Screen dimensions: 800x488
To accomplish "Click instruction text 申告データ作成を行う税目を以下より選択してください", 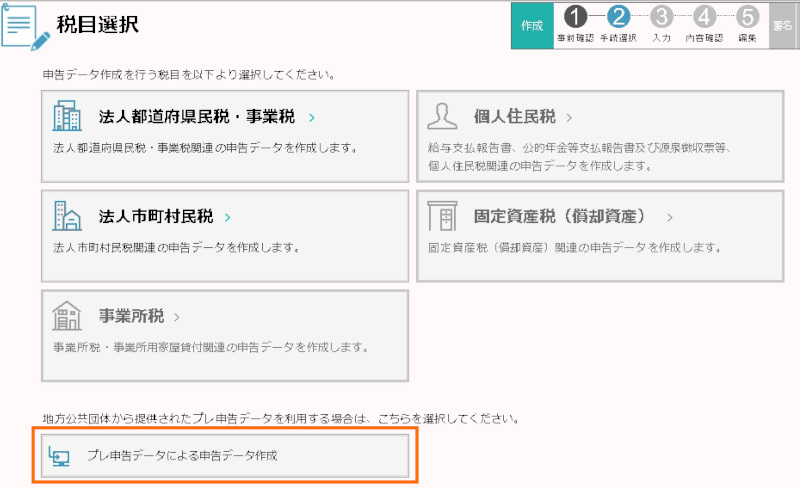I will point(188,75).
